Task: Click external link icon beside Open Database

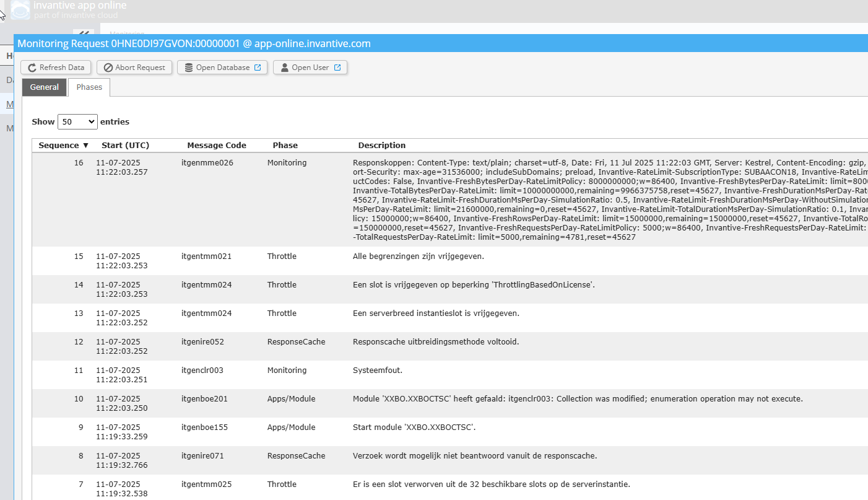Action: pos(258,68)
